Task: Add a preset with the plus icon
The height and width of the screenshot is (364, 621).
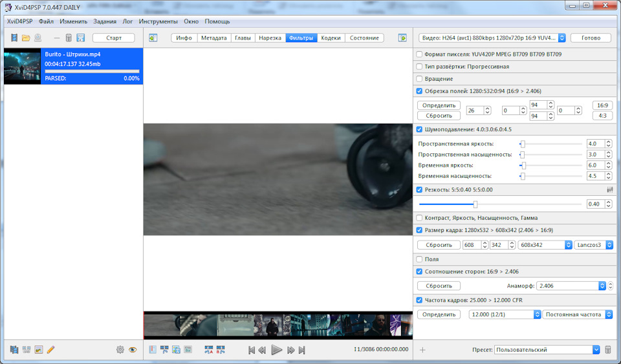Action: point(422,350)
